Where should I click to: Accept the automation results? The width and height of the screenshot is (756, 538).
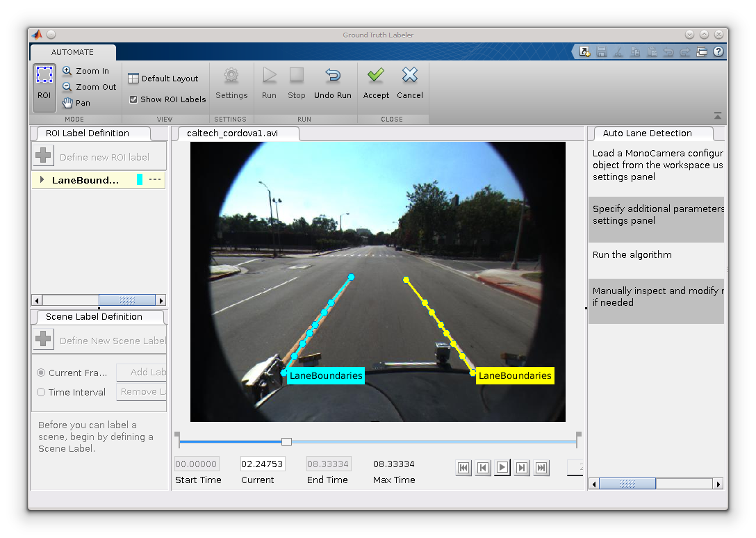click(376, 83)
